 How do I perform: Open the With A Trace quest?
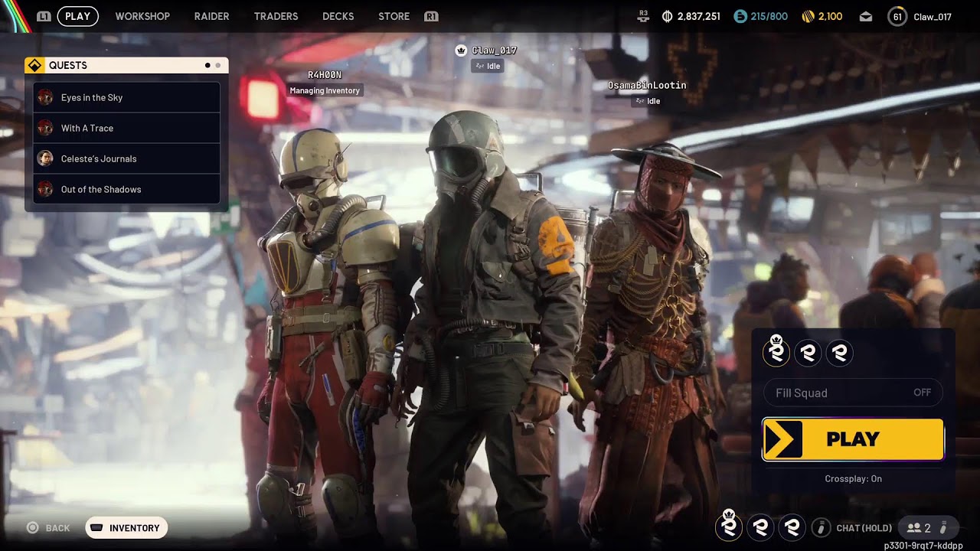[126, 128]
